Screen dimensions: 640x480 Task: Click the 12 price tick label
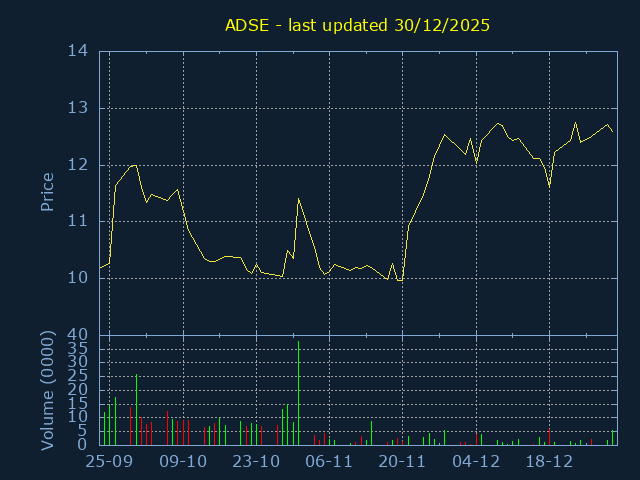[x=77, y=164]
